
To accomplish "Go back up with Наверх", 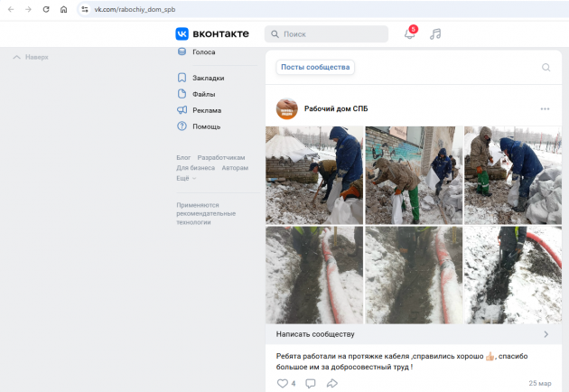I will click(x=31, y=57).
